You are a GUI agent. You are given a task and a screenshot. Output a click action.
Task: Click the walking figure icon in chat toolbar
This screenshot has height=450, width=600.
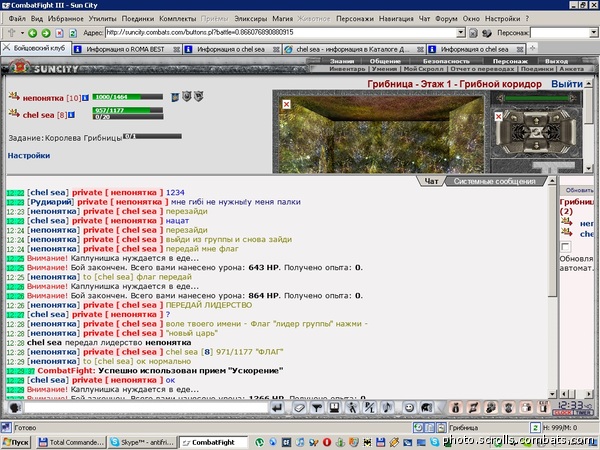[x=352, y=408]
